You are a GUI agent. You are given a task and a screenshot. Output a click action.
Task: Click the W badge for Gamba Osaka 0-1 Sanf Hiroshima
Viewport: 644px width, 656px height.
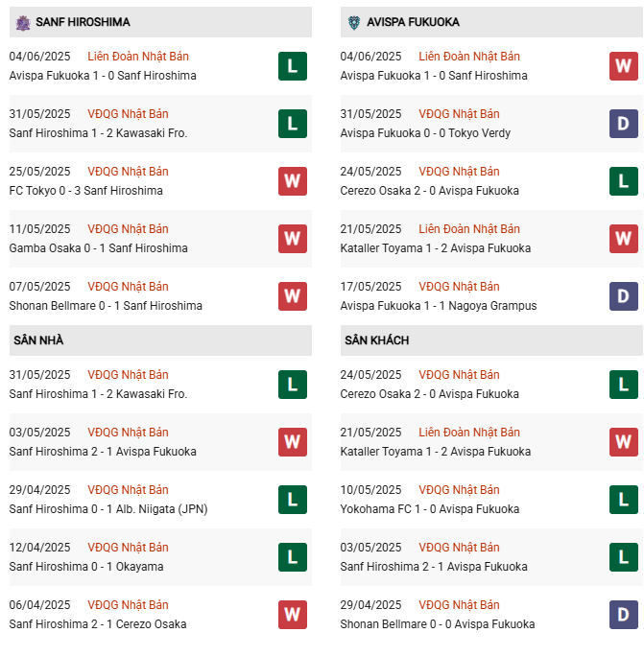pos(293,239)
